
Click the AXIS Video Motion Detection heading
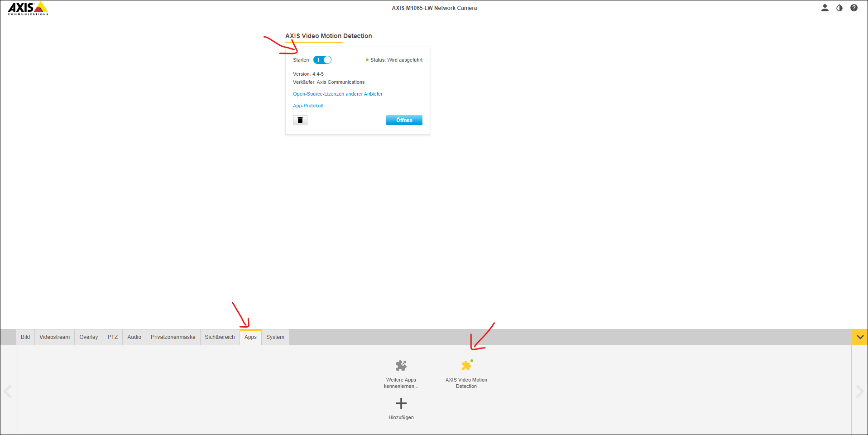point(329,36)
